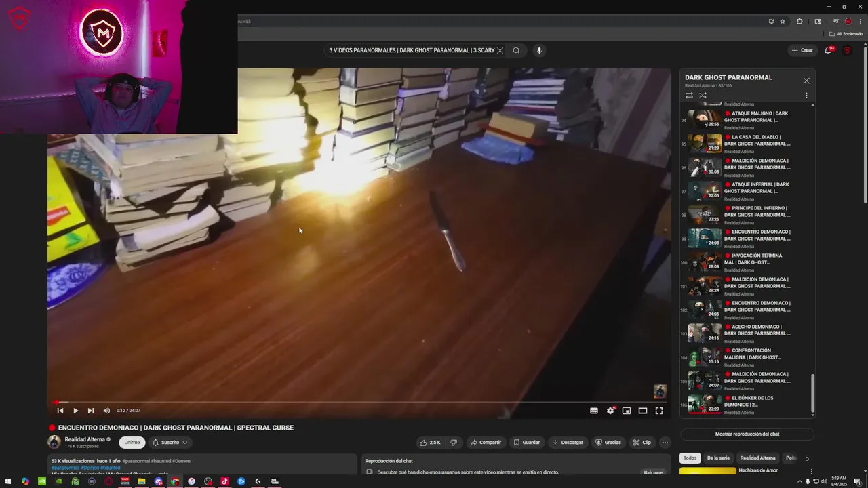Open player settings gear
This screenshot has height=488, width=868.
(x=610, y=411)
